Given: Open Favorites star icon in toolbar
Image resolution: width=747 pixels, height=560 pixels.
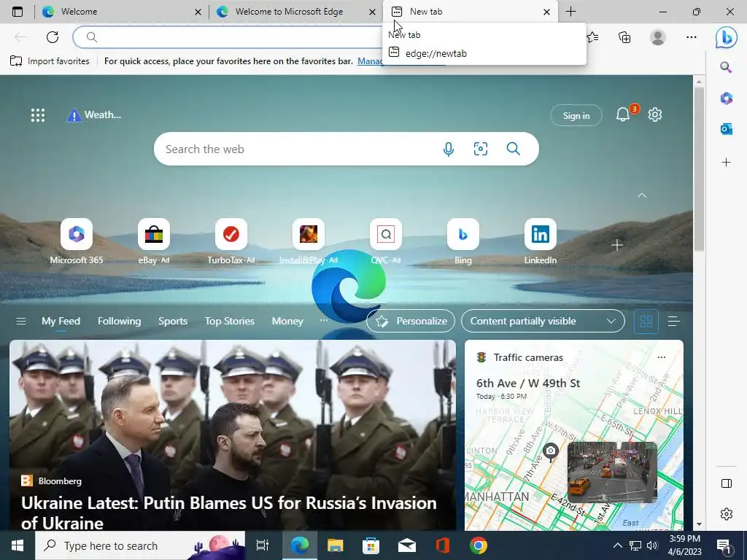Looking at the screenshot, I should point(592,37).
